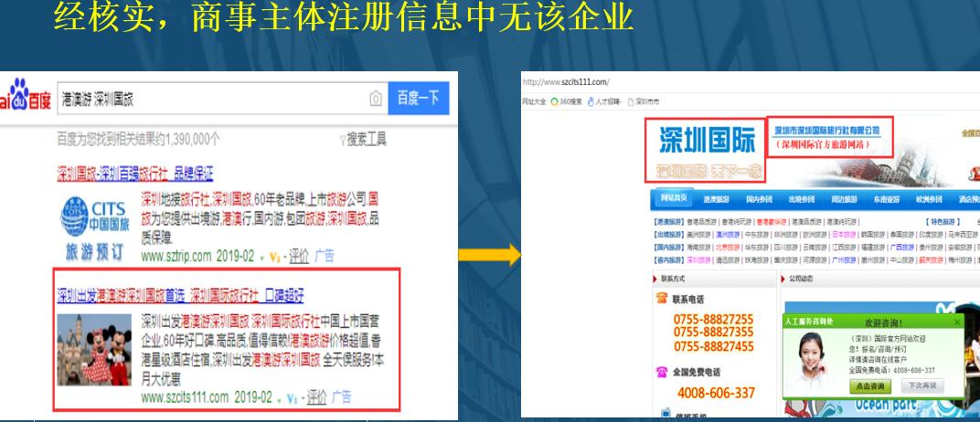The image size is (980, 422).
Task: Click the 【出境旅游】 category label
Action: [x=668, y=235]
